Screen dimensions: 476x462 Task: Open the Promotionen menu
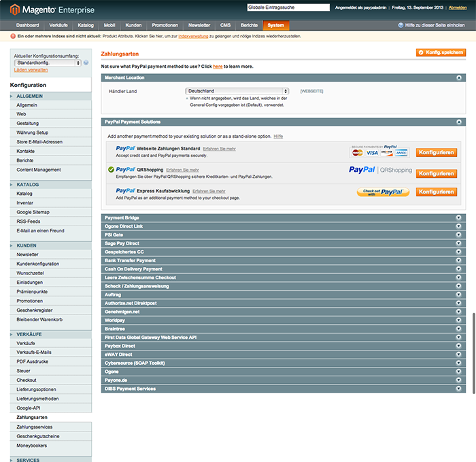click(x=165, y=25)
